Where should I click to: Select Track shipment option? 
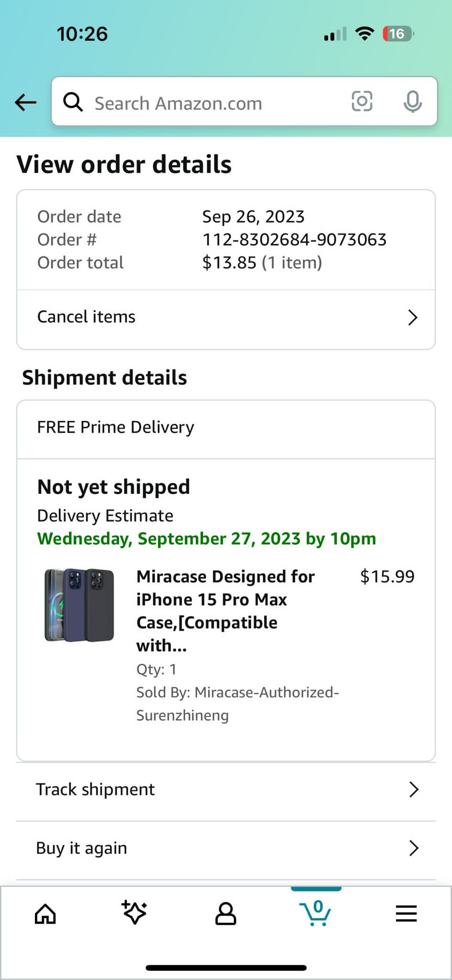click(x=96, y=790)
